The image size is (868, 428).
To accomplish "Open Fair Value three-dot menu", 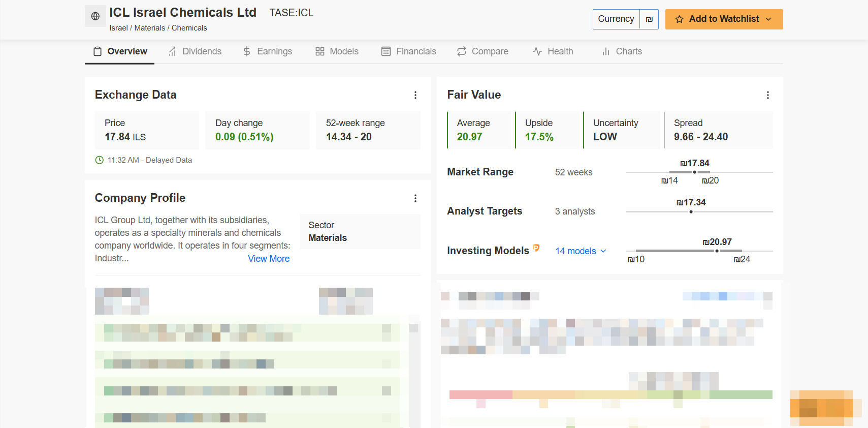I will pyautogui.click(x=768, y=95).
